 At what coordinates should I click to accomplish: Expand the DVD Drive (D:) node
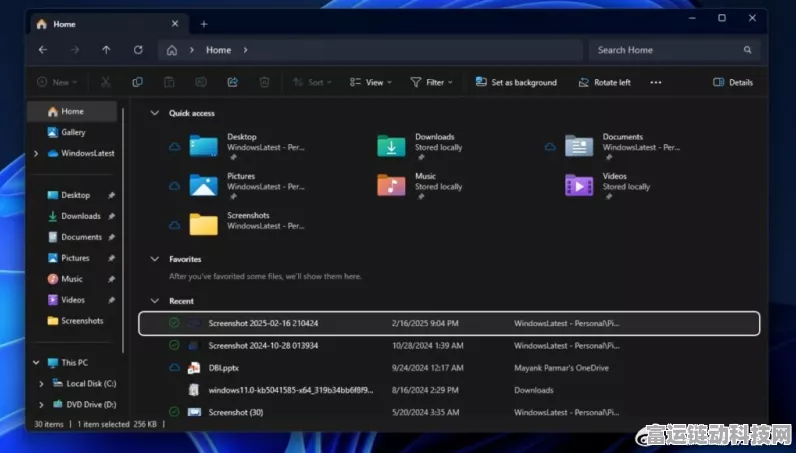point(41,405)
